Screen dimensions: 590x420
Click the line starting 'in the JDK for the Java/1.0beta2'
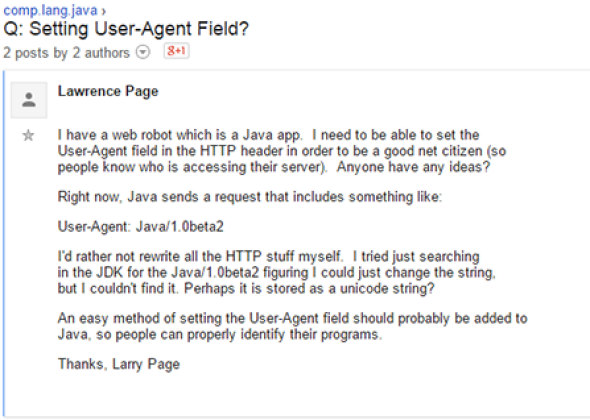pyautogui.click(x=277, y=272)
